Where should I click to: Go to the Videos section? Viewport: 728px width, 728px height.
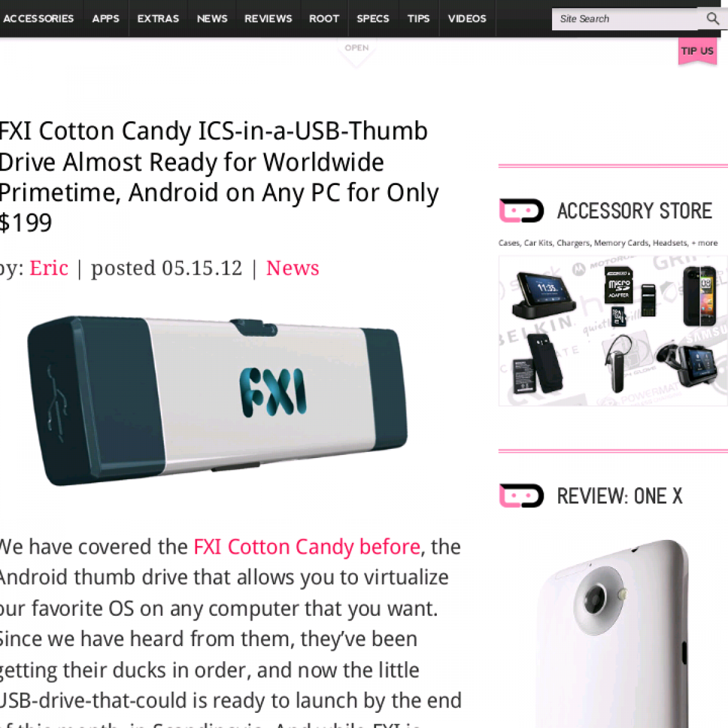tap(467, 19)
